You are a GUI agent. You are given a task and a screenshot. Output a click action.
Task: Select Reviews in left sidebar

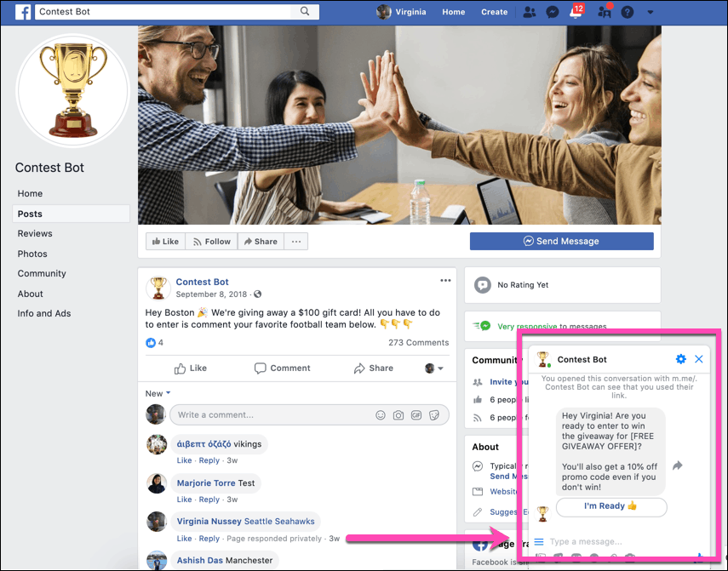35,233
